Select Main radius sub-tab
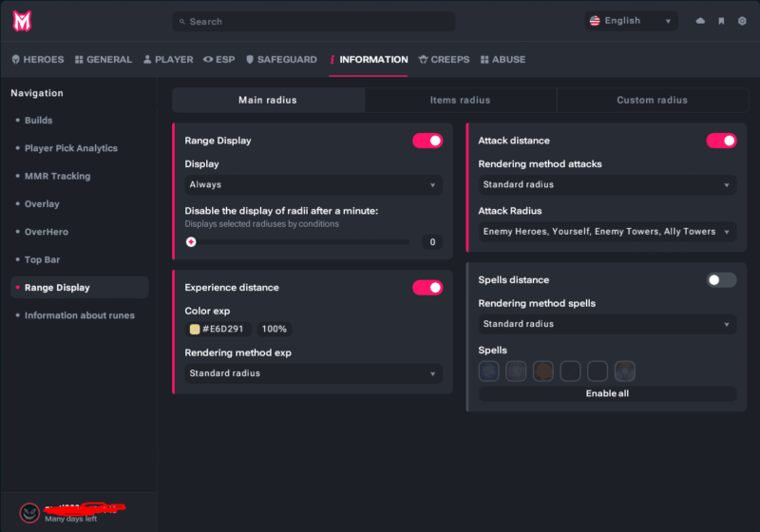760x532 pixels. point(268,101)
